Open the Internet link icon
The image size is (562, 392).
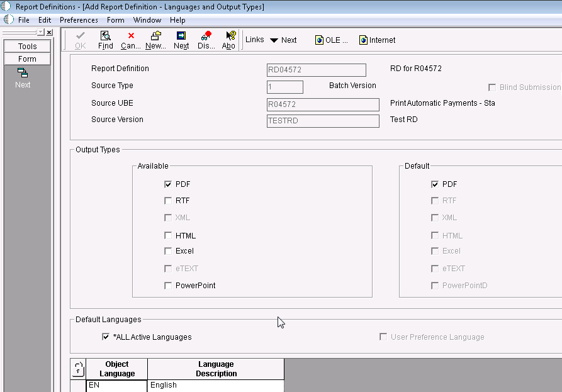pos(363,40)
